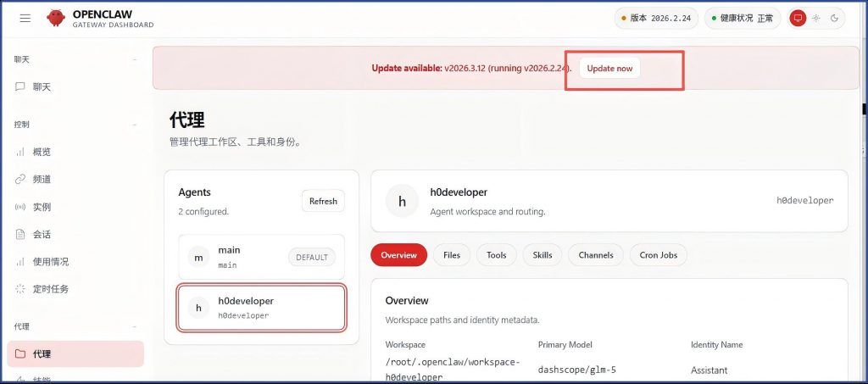Viewport: 868px width, 384px height.
Task: Open 概览 overview in the sidebar
Action: 42,152
